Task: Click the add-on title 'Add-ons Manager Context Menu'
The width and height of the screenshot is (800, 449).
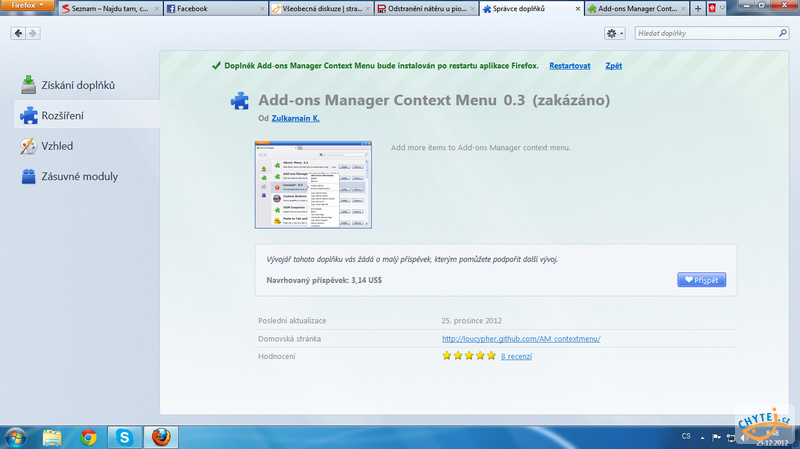Action: (377, 100)
